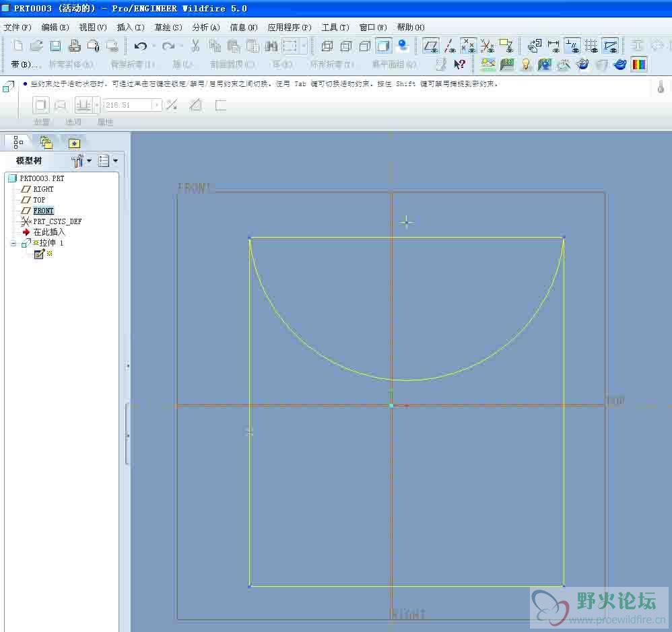Toggle datum planes display
This screenshot has width=672, height=632.
430,45
